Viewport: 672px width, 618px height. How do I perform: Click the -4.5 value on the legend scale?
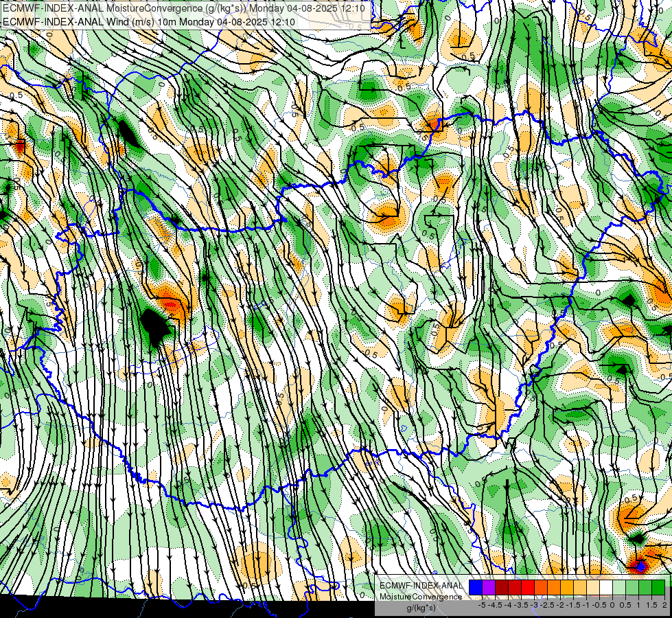click(x=495, y=605)
